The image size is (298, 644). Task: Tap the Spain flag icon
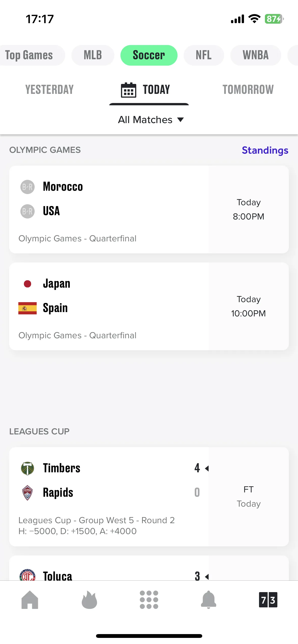click(x=28, y=308)
